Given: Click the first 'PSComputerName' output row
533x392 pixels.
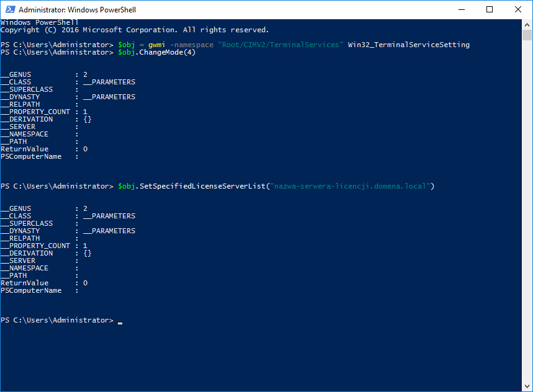Looking at the screenshot, I should click(x=40, y=156).
